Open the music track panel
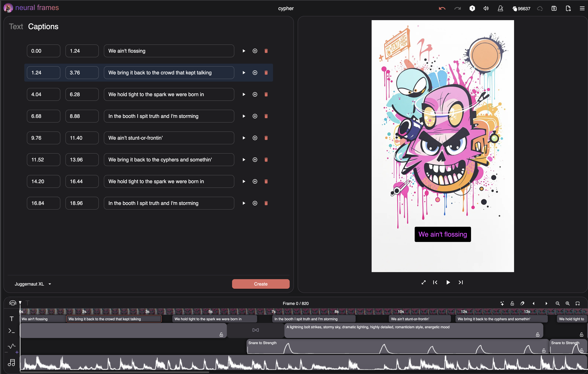 pyautogui.click(x=12, y=363)
